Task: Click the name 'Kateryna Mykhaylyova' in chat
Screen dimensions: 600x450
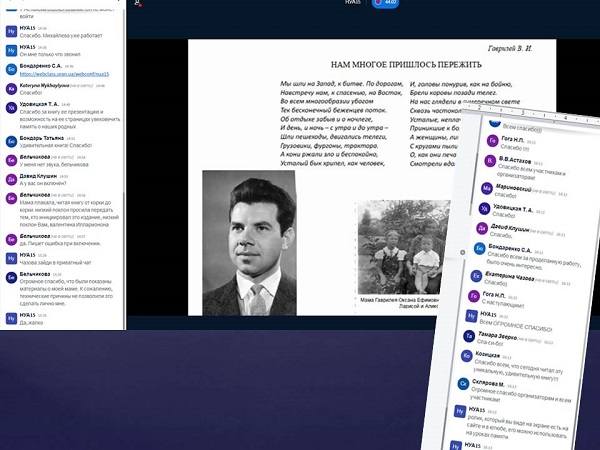Action: point(44,86)
